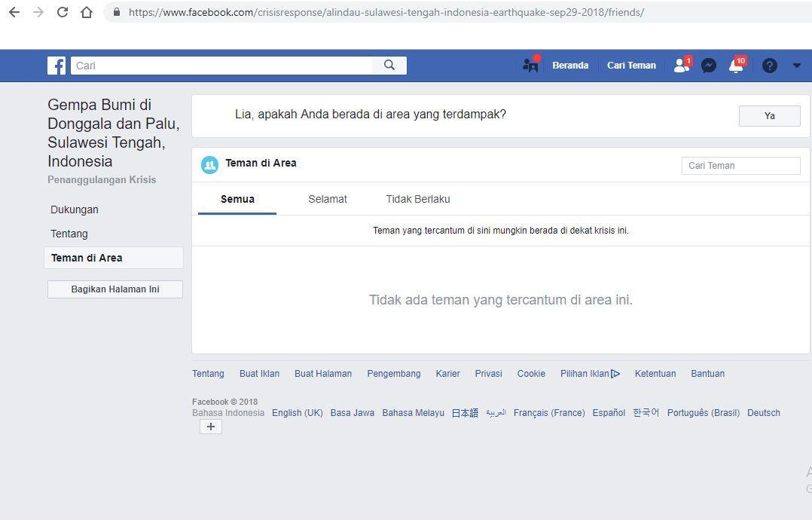Open the Privasi footer link

pos(488,374)
